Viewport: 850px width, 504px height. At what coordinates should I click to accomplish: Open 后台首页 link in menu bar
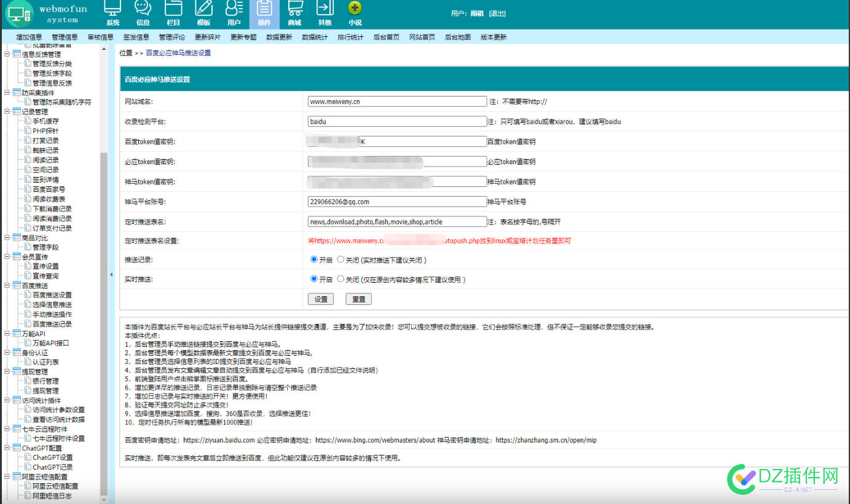[387, 37]
